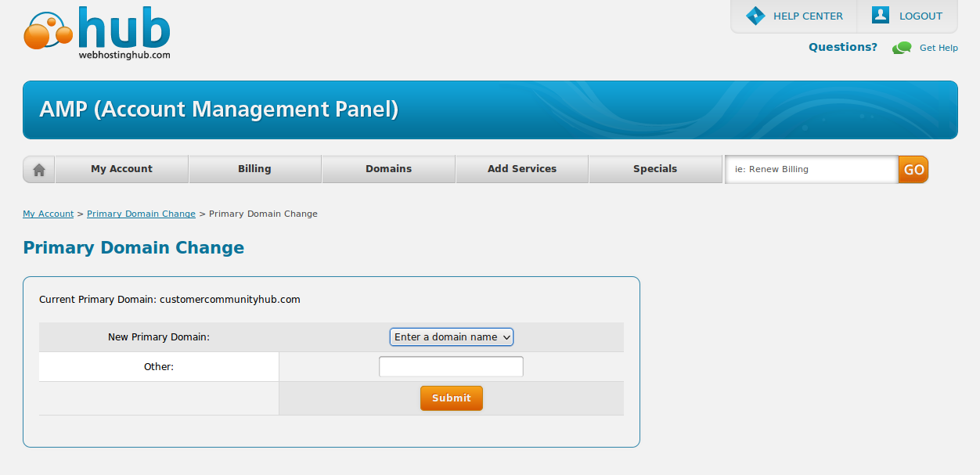
Task: Expand the 'Enter a domain name' dropdown
Action: coord(452,337)
